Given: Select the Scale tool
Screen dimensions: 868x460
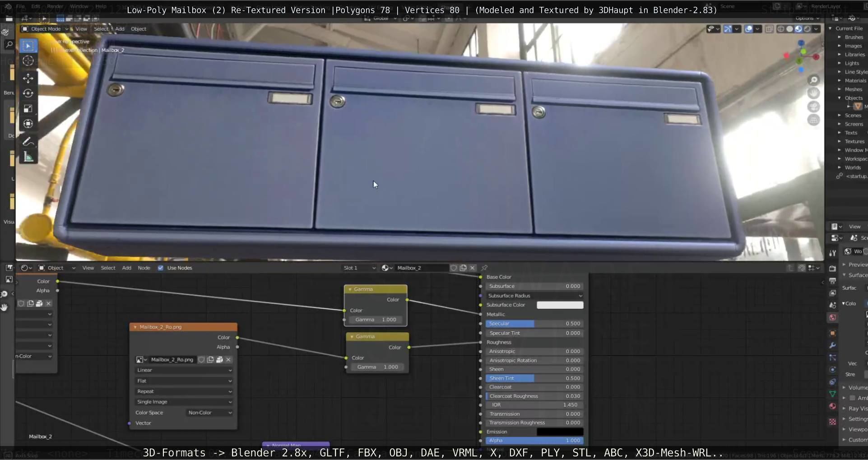Looking at the screenshot, I should tap(28, 109).
